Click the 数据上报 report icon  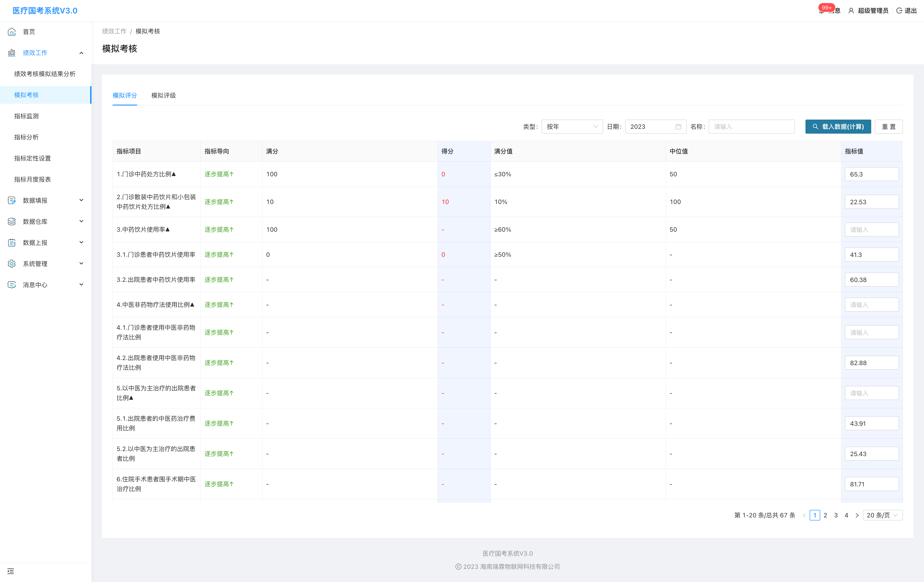(x=11, y=242)
